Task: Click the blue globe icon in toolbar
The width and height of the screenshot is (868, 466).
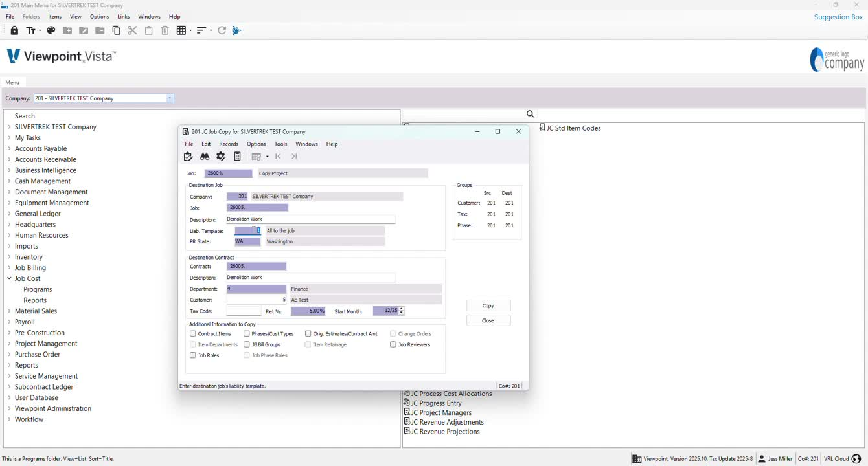Action: 236,30
